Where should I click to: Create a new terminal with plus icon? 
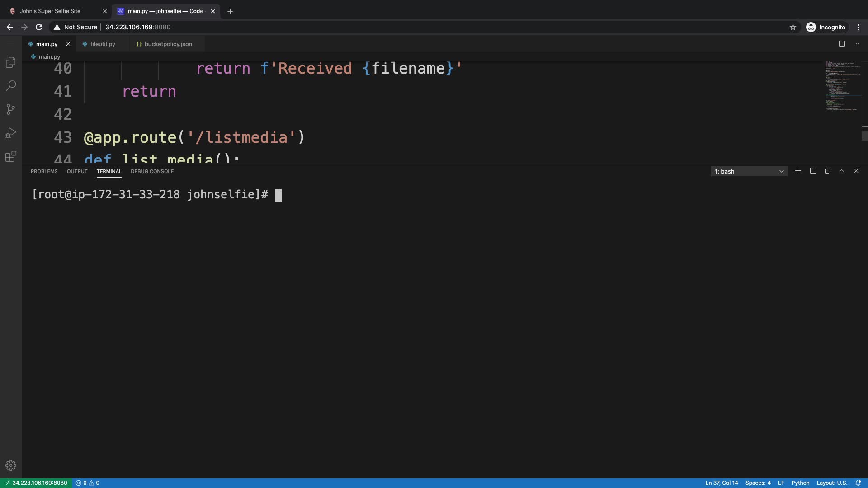[798, 171]
